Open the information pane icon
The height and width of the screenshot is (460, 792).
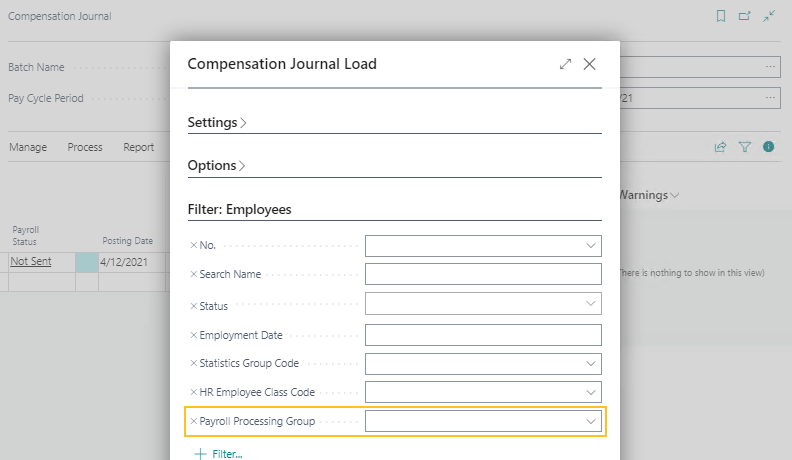[x=769, y=147]
